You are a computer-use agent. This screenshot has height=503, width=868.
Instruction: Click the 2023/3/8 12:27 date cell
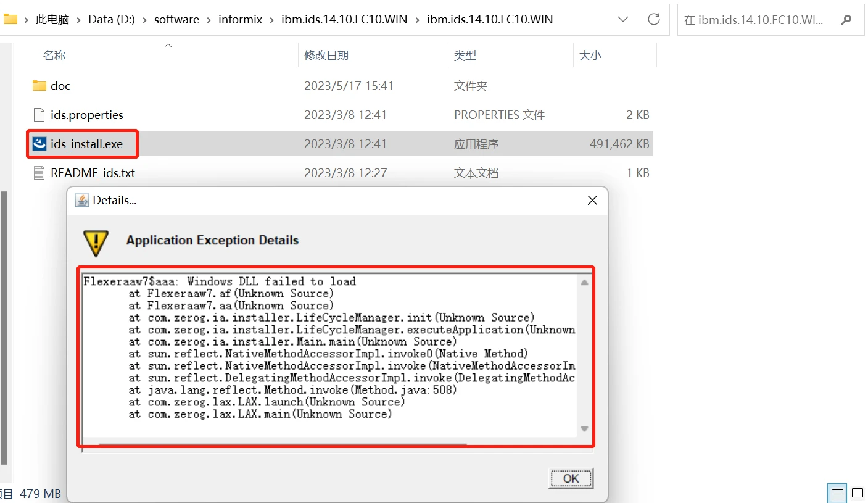tap(345, 173)
